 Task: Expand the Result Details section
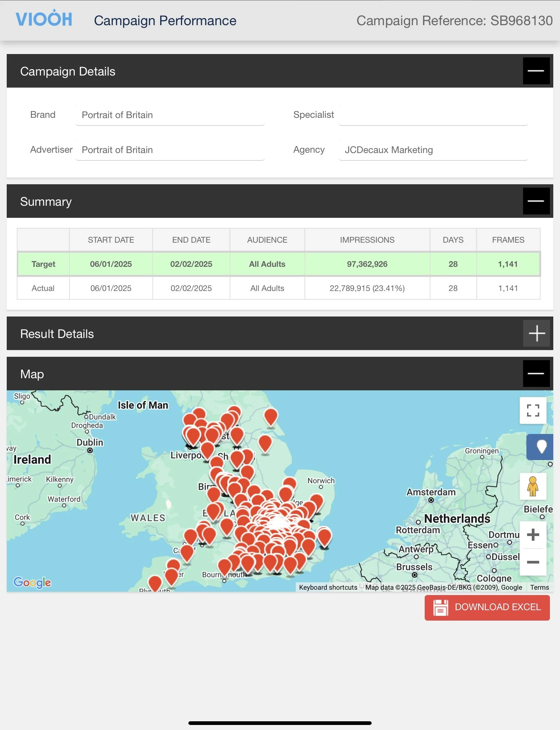[536, 333]
